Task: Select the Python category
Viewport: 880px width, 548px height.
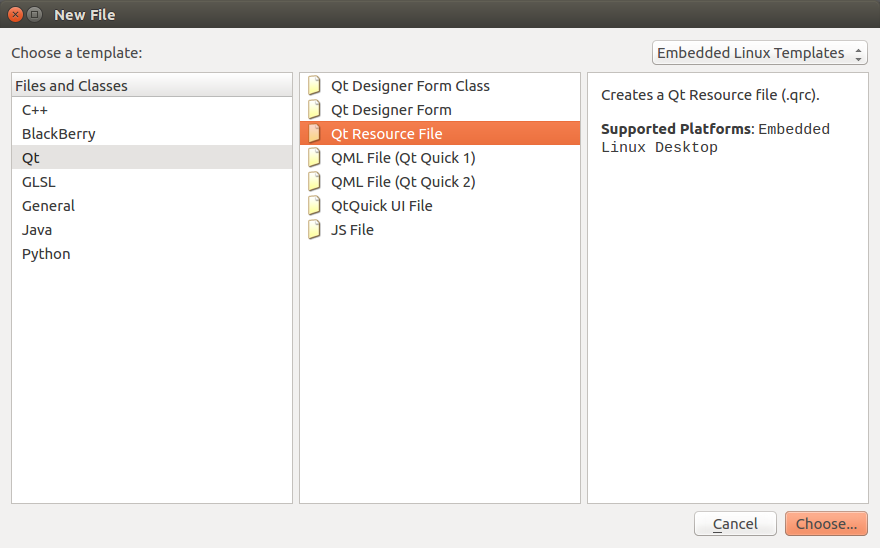Action: (152, 254)
